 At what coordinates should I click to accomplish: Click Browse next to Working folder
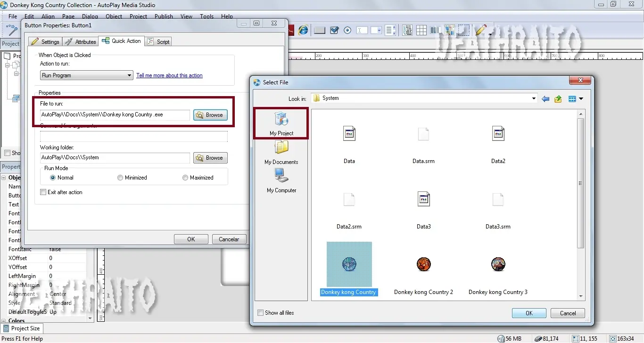[x=210, y=158]
